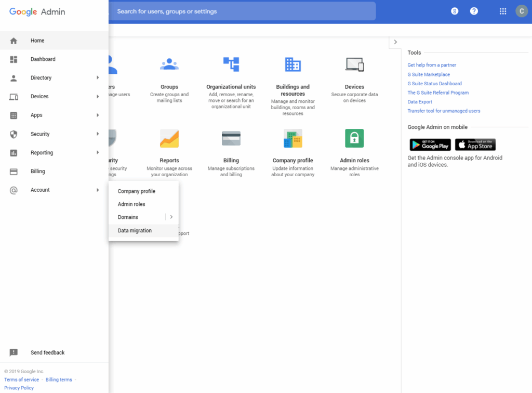This screenshot has height=393, width=532.
Task: Click the Send feedback speech bubble icon
Action: coord(14,352)
